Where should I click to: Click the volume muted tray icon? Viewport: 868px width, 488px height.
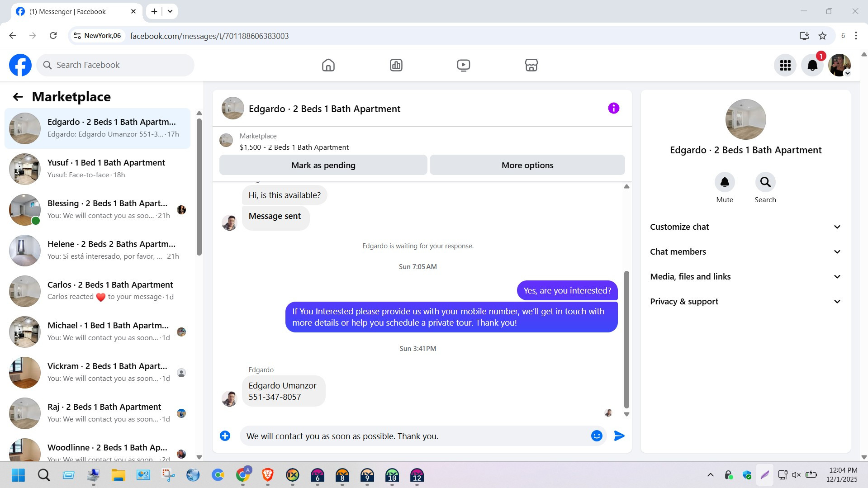(x=796, y=475)
